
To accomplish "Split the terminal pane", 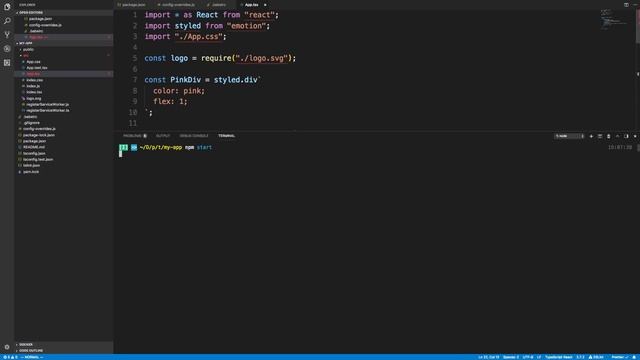I will point(600,136).
